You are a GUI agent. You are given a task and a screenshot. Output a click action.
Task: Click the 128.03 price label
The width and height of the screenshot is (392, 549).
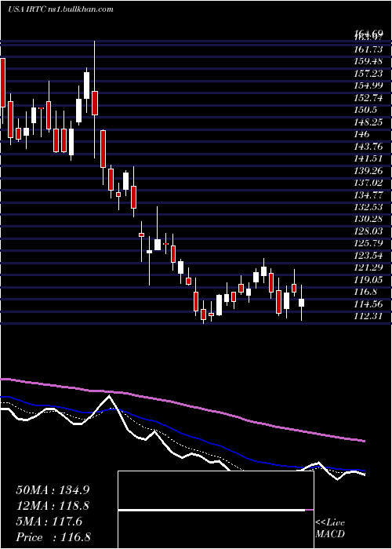click(x=368, y=231)
